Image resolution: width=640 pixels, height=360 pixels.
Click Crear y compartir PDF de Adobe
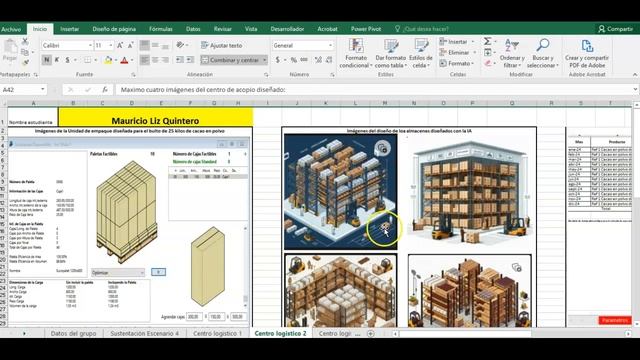click(587, 53)
